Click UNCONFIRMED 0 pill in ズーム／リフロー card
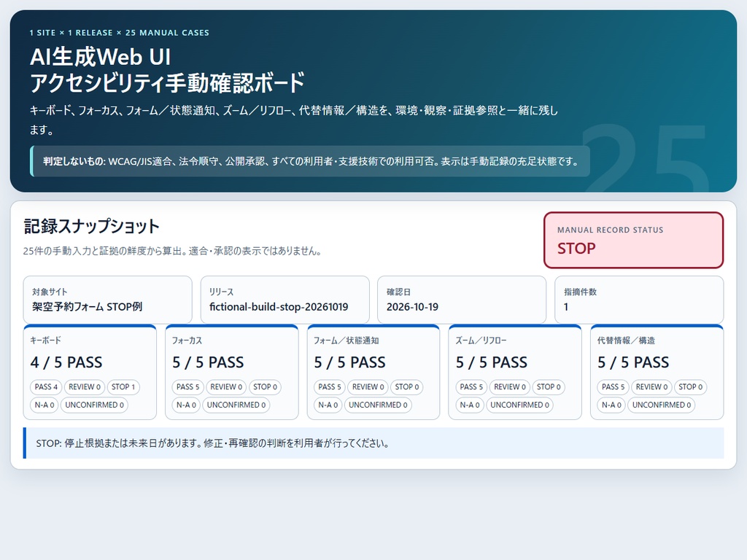 point(519,405)
